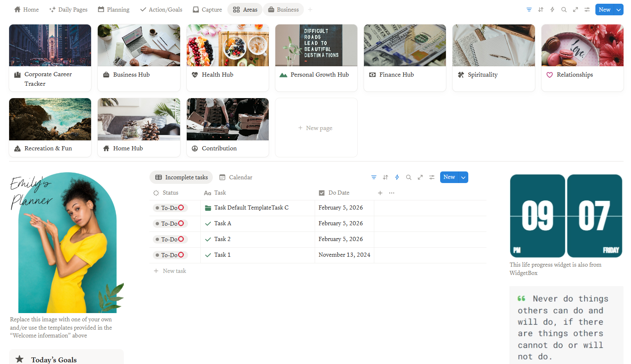Click the ellipsis to manage table columns

pyautogui.click(x=391, y=193)
